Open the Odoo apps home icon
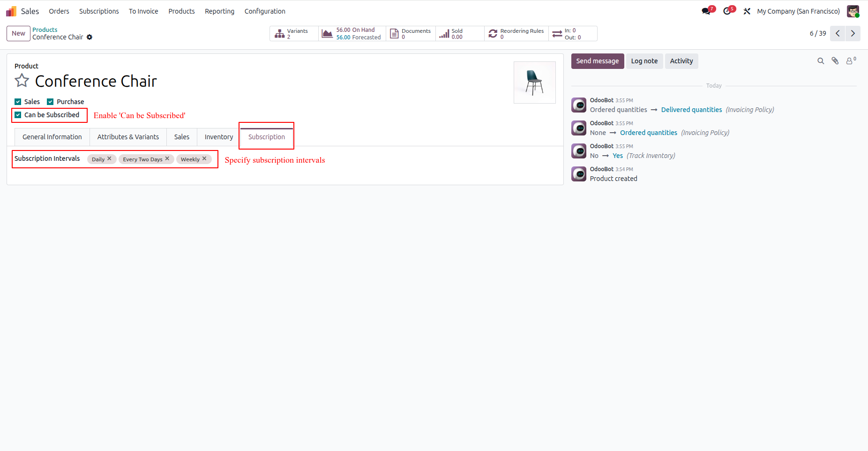The image size is (868, 451). coord(11,11)
